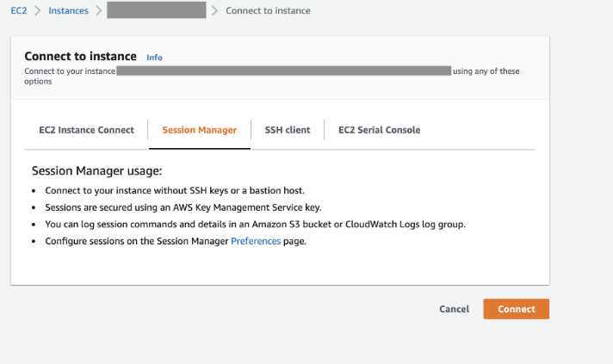Click the orange Connect button
613x364 pixels.
click(516, 309)
